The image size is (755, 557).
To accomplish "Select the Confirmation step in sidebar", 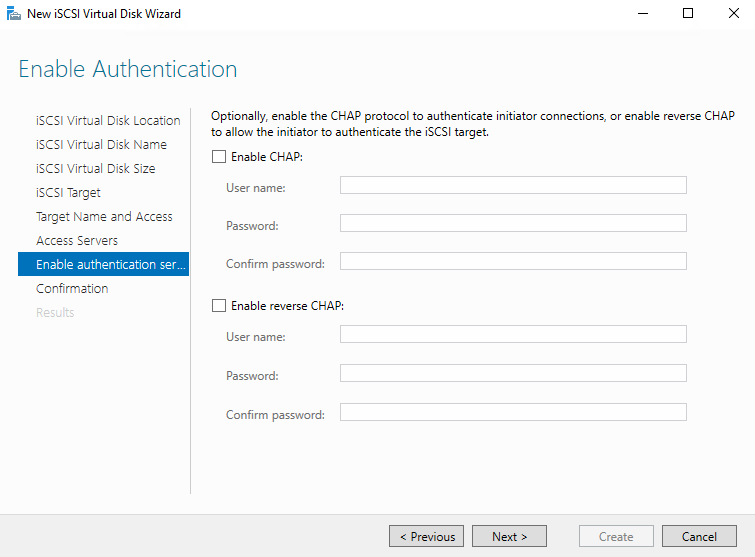I will [x=72, y=289].
